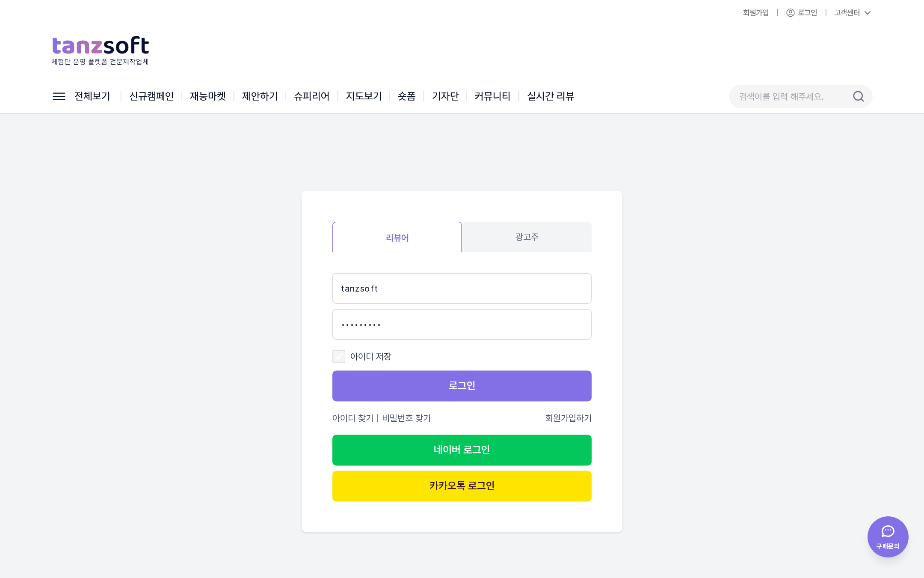Open the 커뮤니티 menu
924x578 pixels.
[492, 96]
